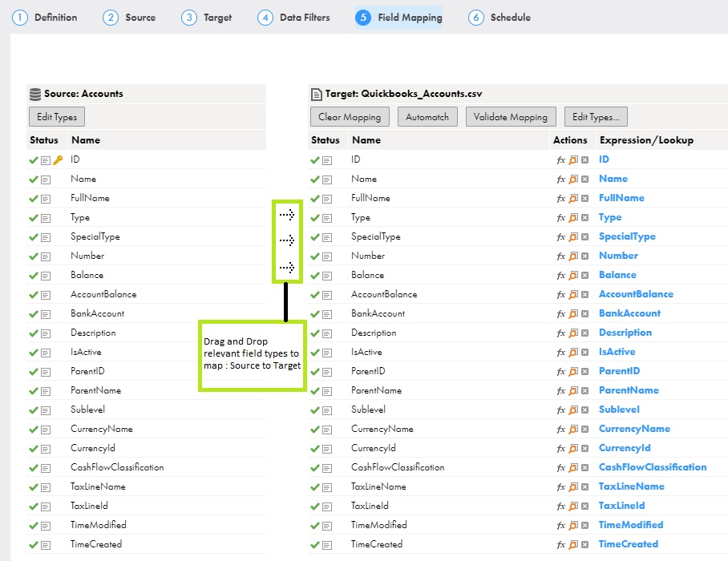
Task: Clear mapping x icon for ParentID row
Action: tap(585, 372)
